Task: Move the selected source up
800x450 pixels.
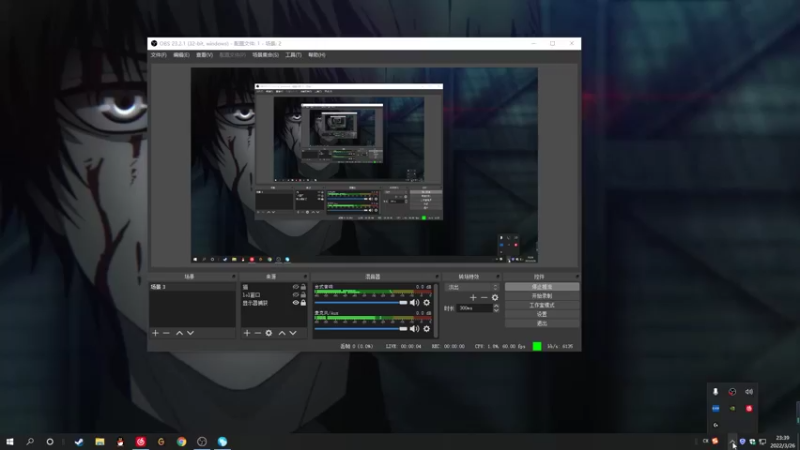Action: 282,333
